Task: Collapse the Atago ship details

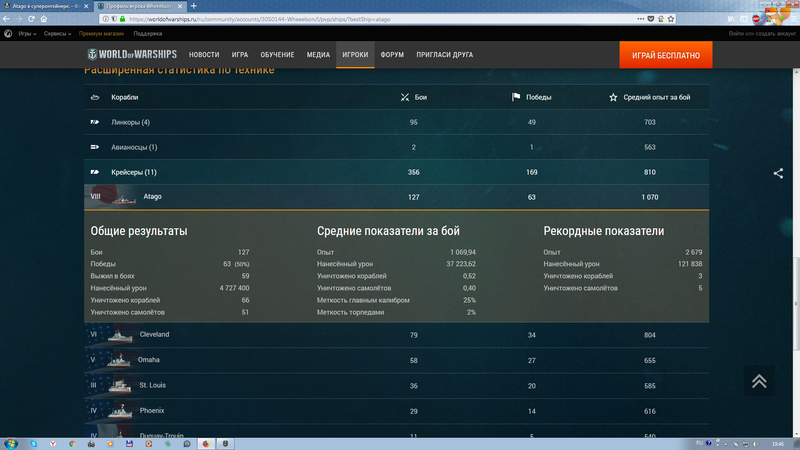Action: click(x=396, y=197)
